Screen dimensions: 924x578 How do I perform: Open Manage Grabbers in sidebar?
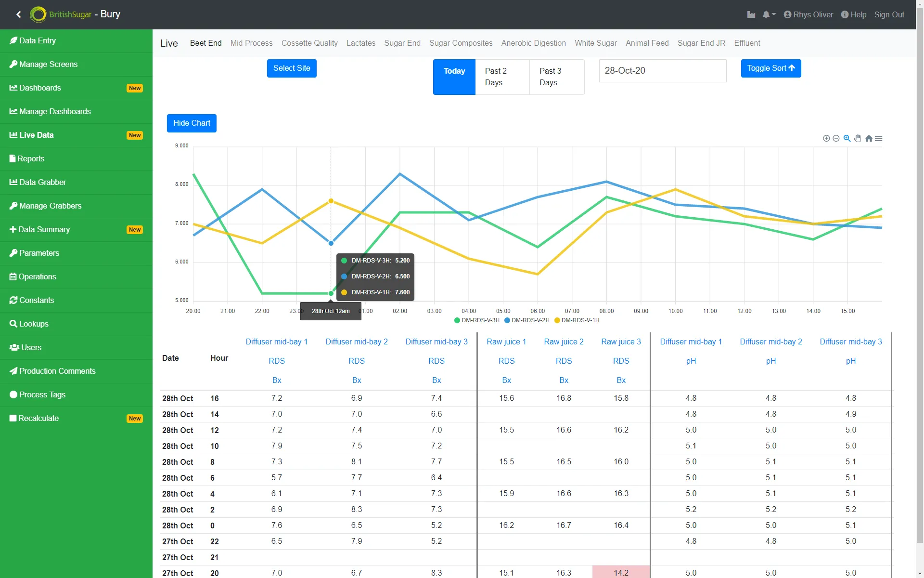[x=76, y=206]
